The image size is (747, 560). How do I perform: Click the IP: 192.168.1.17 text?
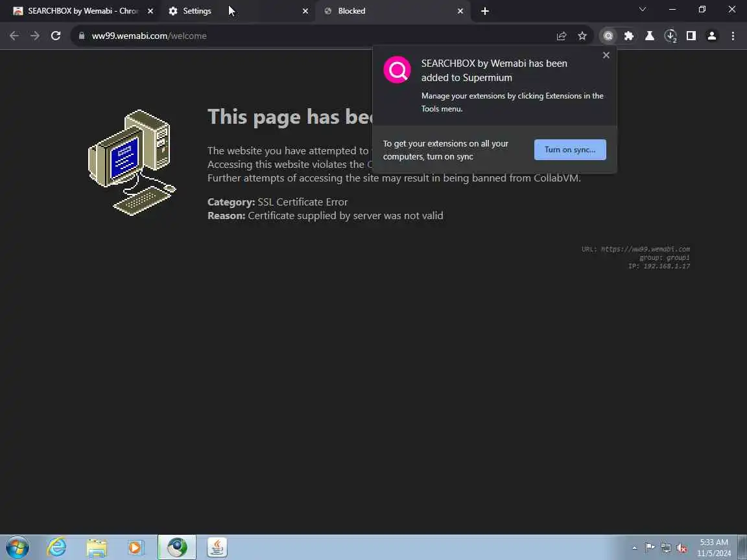pyautogui.click(x=659, y=266)
